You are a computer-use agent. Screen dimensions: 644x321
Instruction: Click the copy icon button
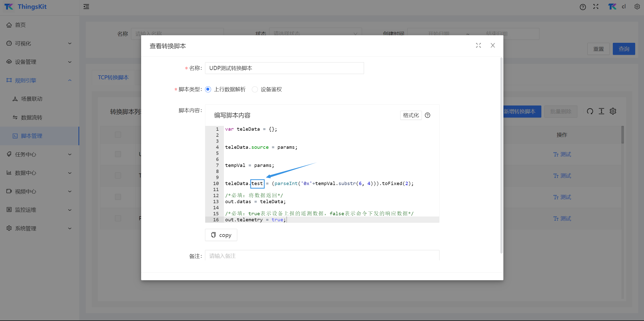coord(221,235)
